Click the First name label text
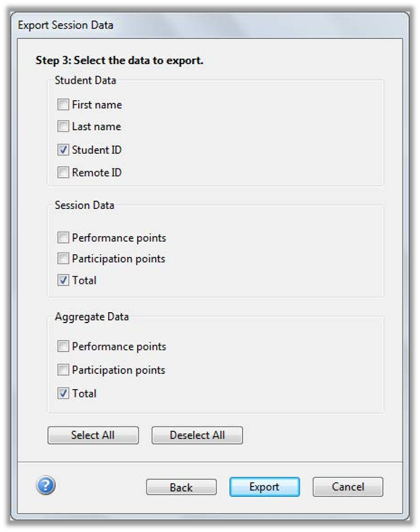This screenshot has height=532, width=420. pyautogui.click(x=97, y=105)
